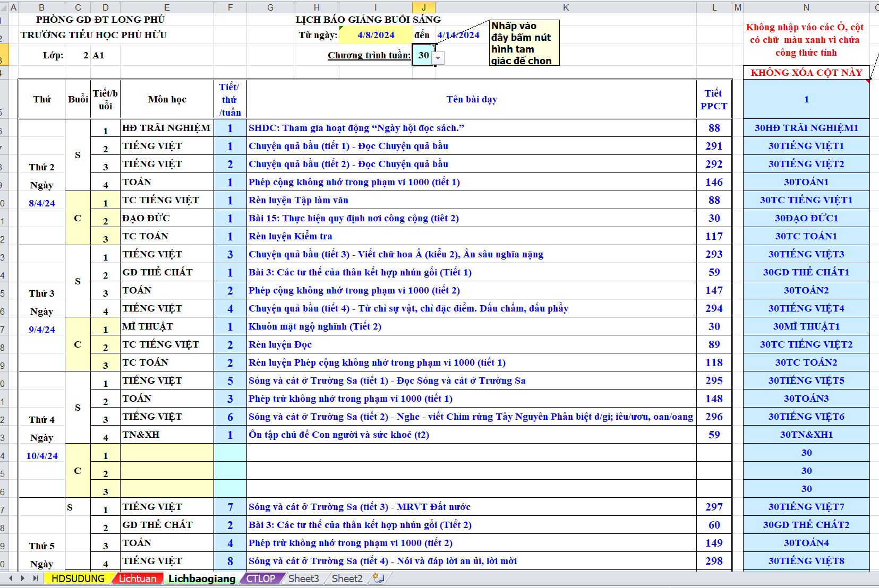Click 'SHDC: Tham gia hoạt động' lesson cell
Viewport: 879px width, 588px height.
[472, 128]
